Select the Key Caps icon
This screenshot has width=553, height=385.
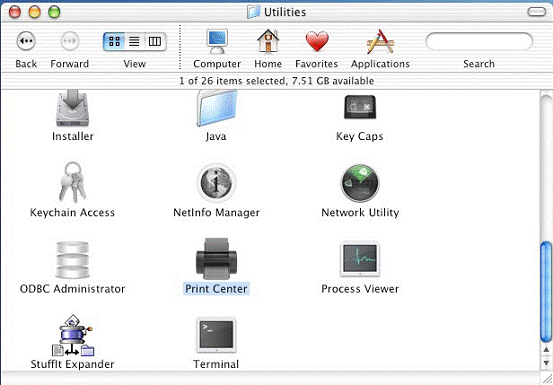point(360,107)
